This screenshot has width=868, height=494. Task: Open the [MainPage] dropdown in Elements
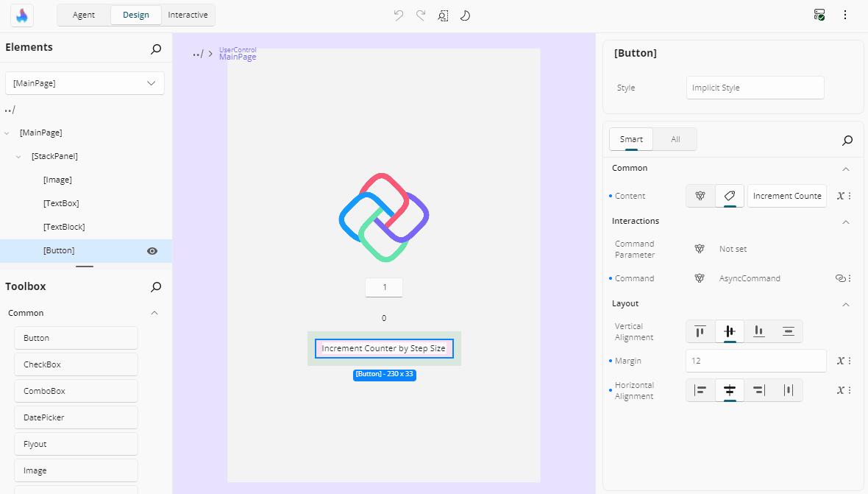coord(85,83)
